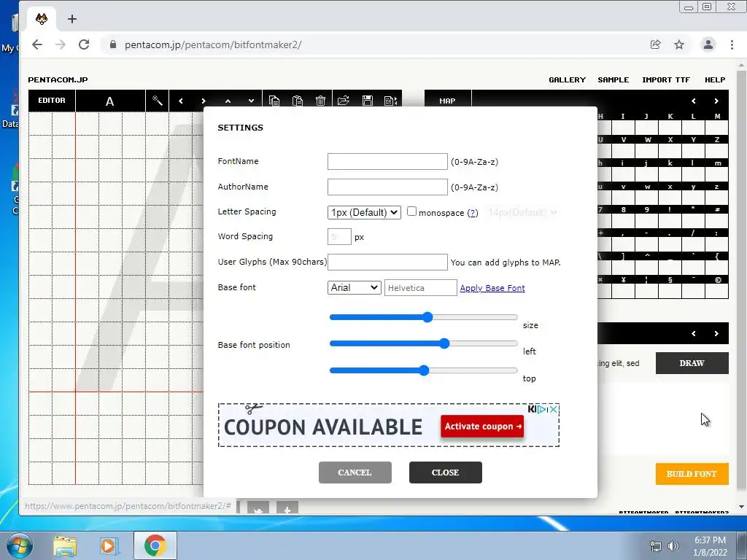Open Chrome profile avatar menu
Screen dimensions: 747x560
coord(708,44)
